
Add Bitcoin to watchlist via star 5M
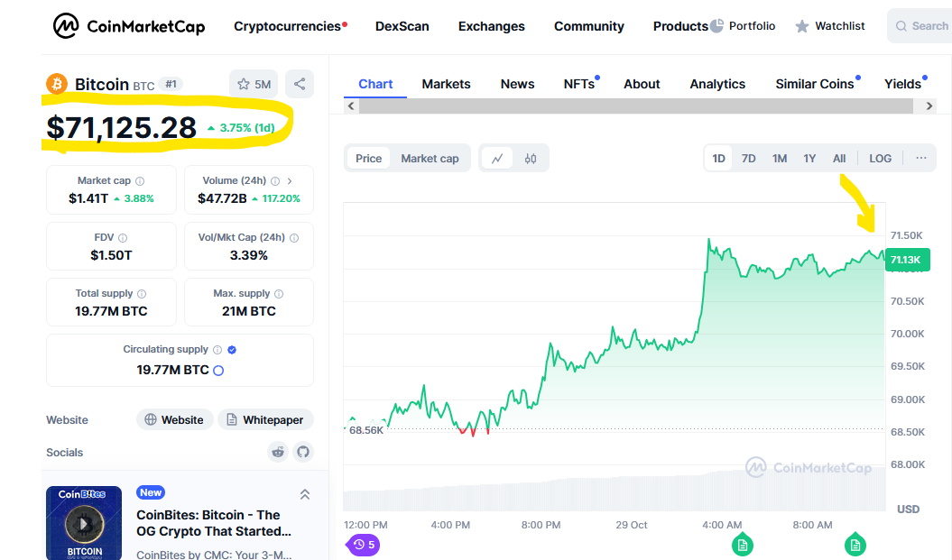[254, 84]
